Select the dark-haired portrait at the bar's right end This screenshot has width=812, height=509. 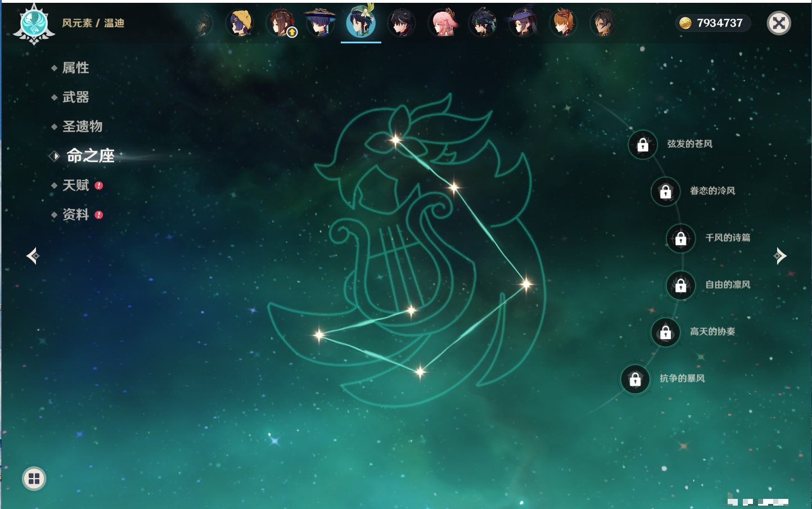pos(603,24)
